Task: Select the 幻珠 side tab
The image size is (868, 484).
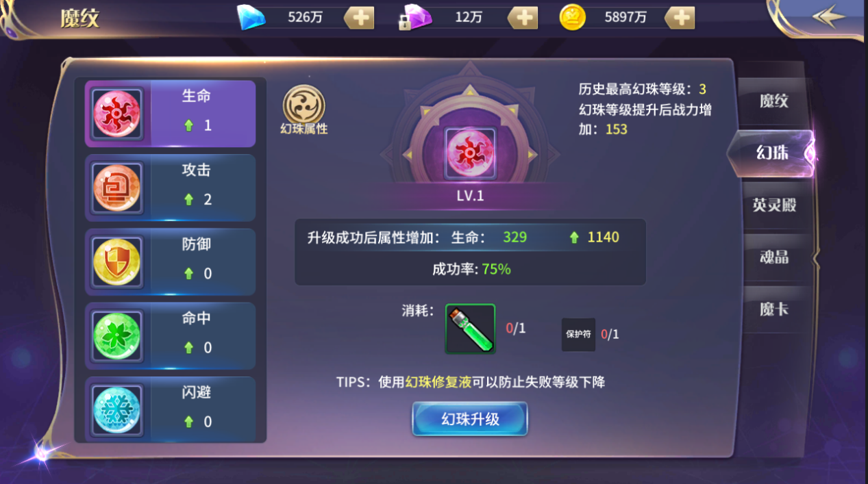Action: coord(771,153)
